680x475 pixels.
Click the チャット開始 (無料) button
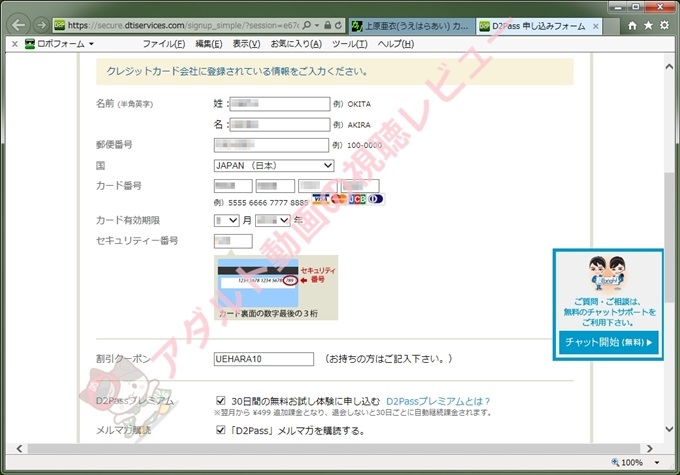608,342
